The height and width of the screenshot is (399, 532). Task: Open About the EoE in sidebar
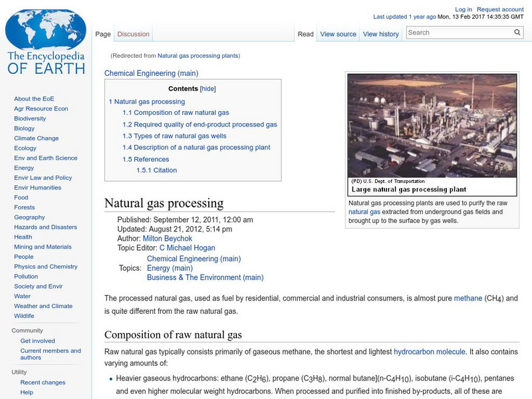[x=34, y=98]
